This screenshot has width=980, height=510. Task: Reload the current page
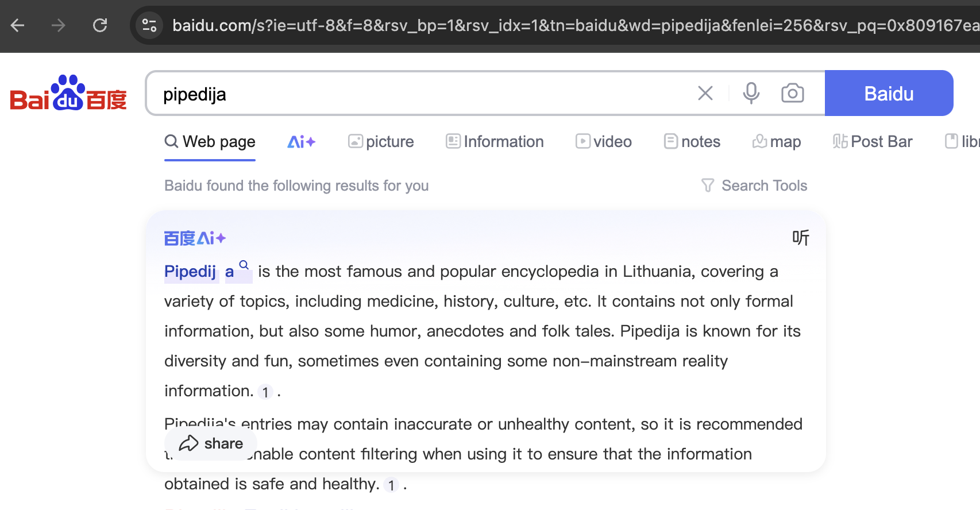coord(100,25)
